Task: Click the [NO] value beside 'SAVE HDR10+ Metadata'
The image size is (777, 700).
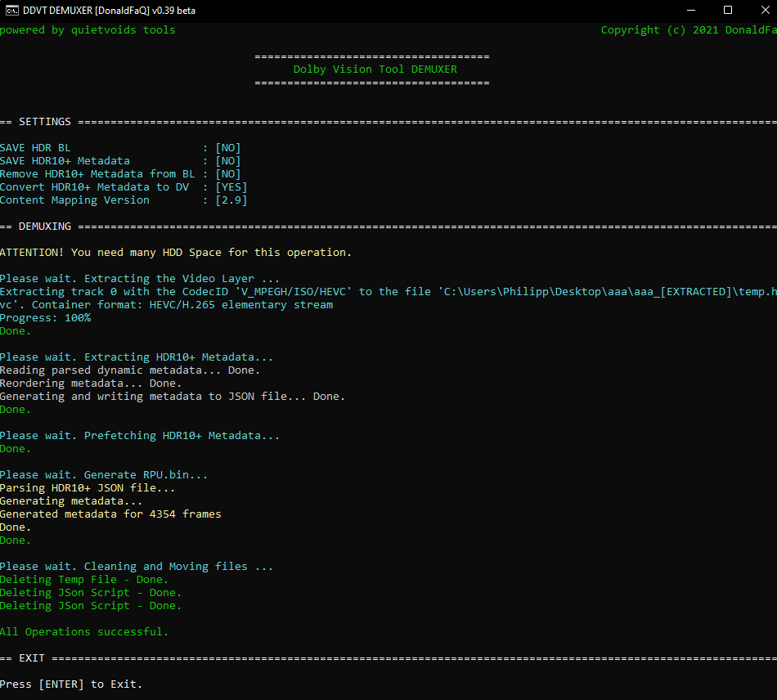Action: point(228,161)
